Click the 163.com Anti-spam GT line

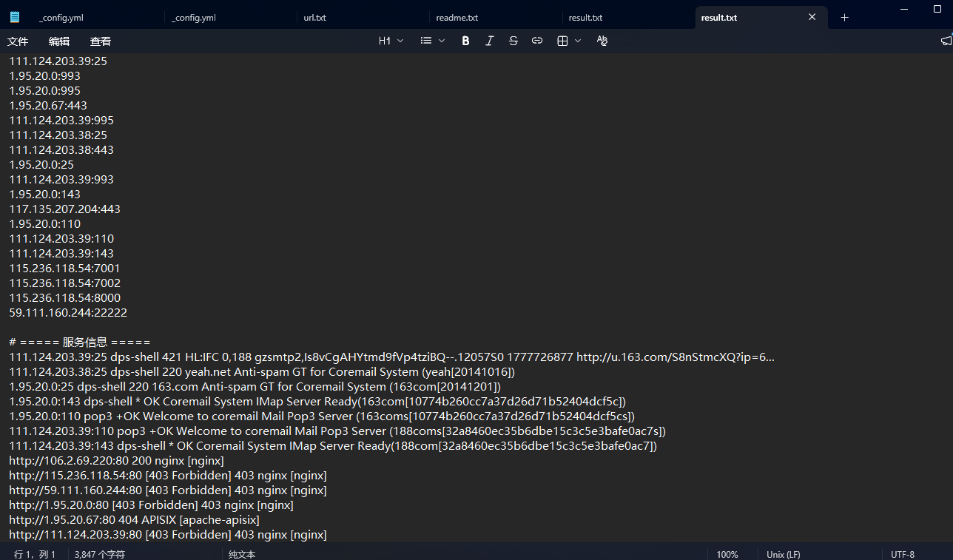pyautogui.click(x=255, y=387)
